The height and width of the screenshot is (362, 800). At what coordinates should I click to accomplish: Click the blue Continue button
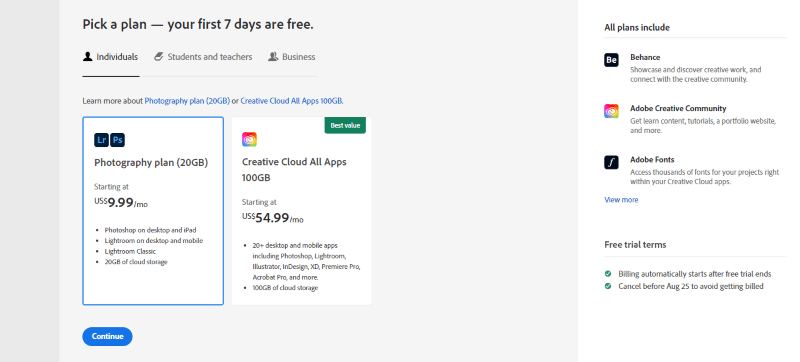tap(107, 337)
